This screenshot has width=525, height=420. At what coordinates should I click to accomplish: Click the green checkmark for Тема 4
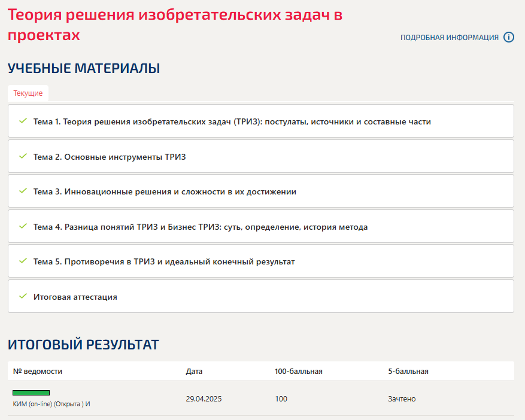tap(23, 226)
